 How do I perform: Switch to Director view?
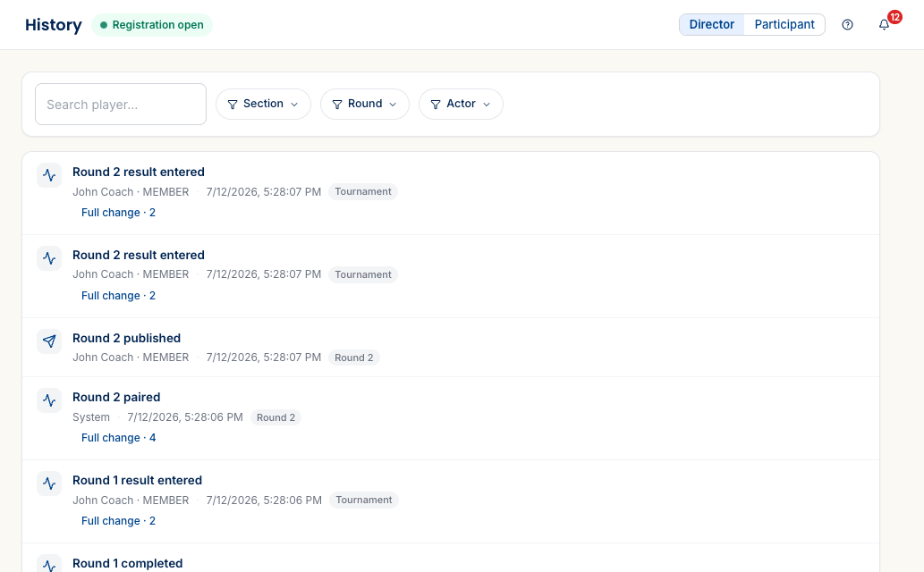point(712,25)
